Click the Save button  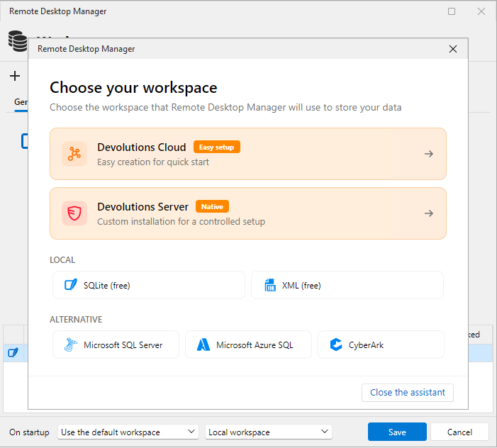click(397, 432)
